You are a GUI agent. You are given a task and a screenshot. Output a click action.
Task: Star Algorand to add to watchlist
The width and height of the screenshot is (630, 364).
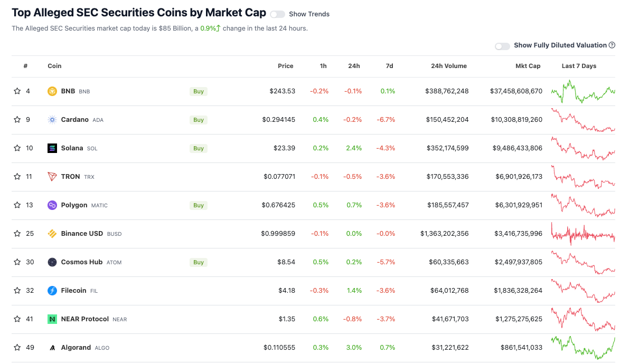(x=17, y=348)
